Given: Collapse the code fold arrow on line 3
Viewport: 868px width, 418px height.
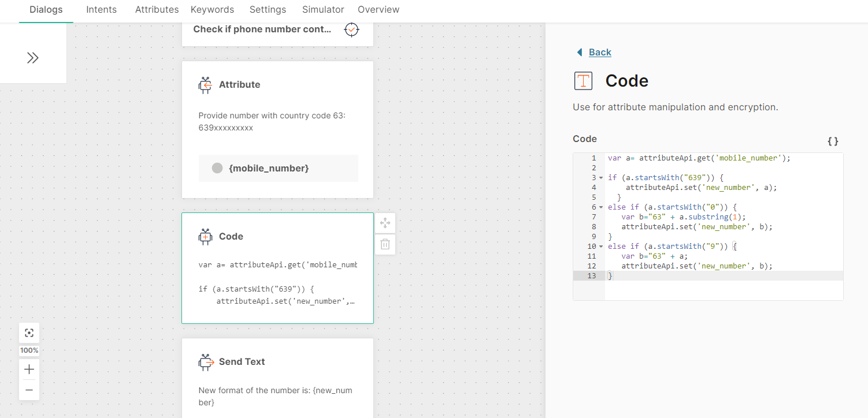Looking at the screenshot, I should pos(601,178).
